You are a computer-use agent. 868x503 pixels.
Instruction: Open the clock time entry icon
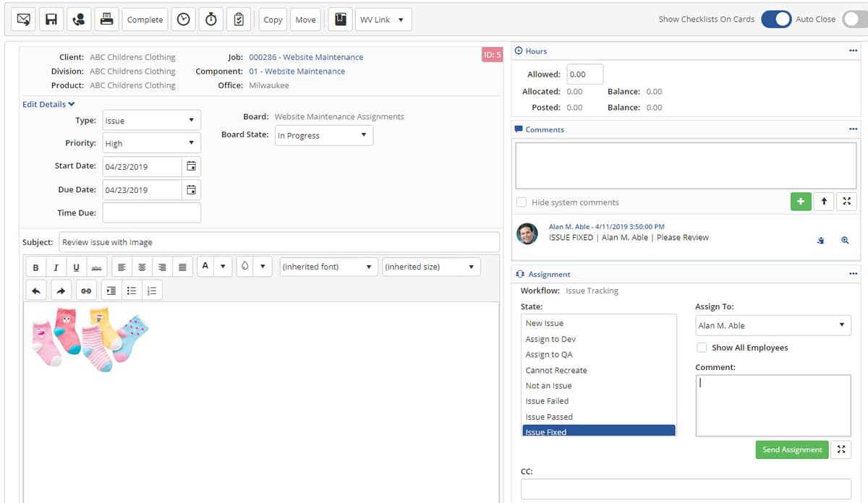tap(184, 20)
